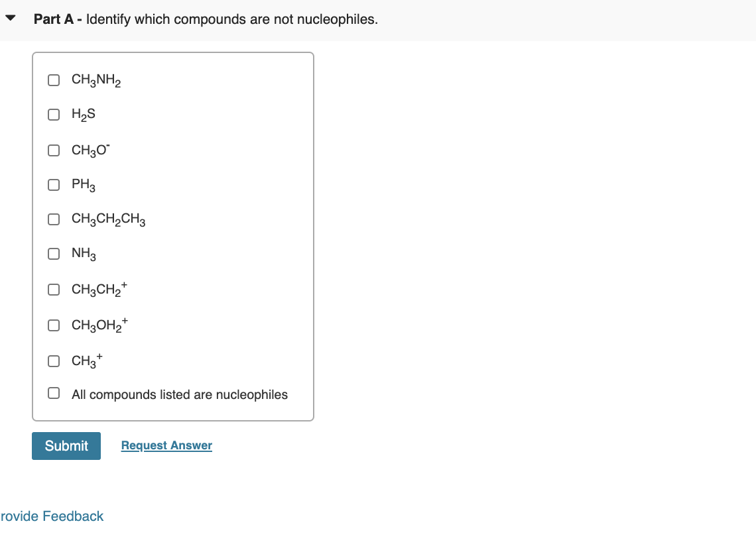Check the NH3 option
The width and height of the screenshot is (756, 558).
(54, 254)
